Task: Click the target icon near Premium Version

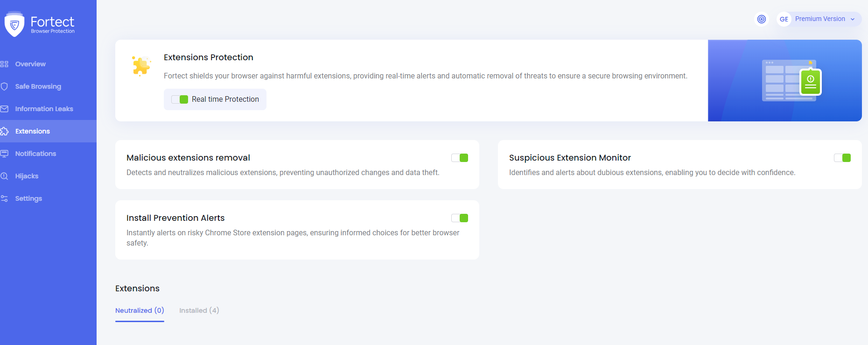Action: [x=762, y=19]
